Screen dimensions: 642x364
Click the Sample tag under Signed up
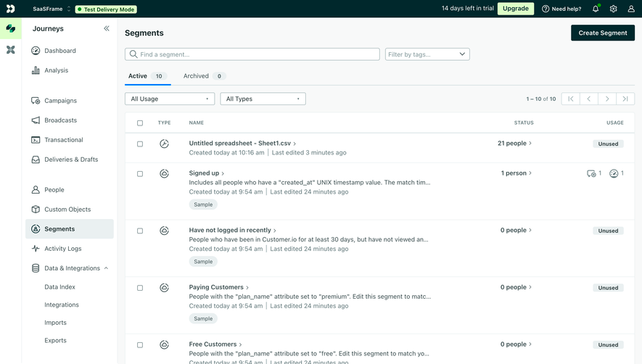[x=203, y=204]
